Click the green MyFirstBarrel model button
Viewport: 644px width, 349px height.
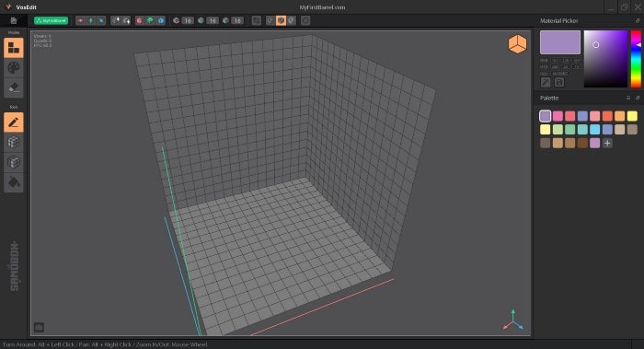(x=51, y=20)
